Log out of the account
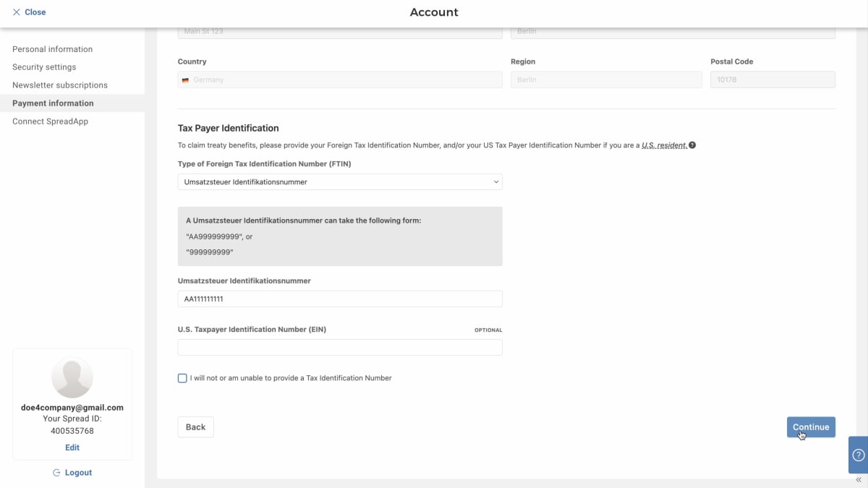868x488 pixels. [72, 473]
